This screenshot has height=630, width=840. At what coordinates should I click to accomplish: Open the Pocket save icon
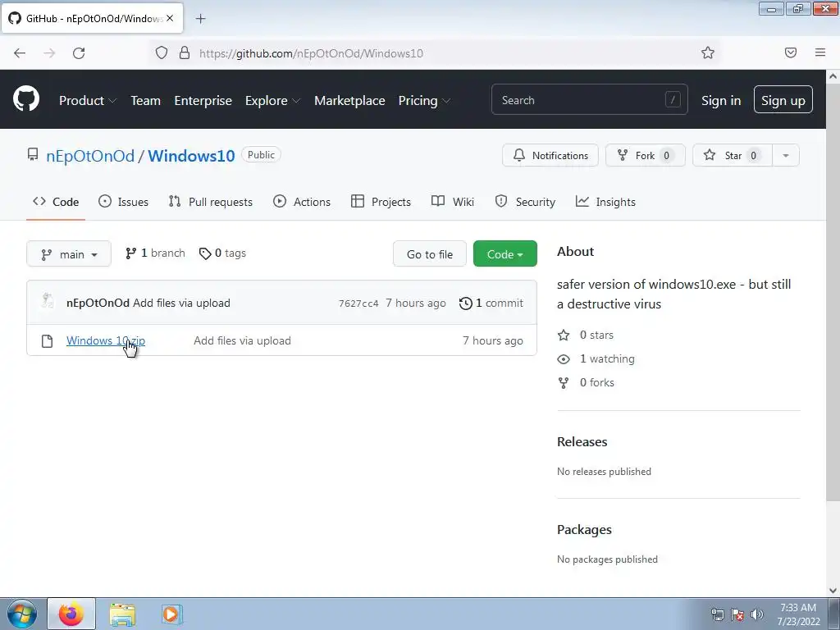coord(791,52)
